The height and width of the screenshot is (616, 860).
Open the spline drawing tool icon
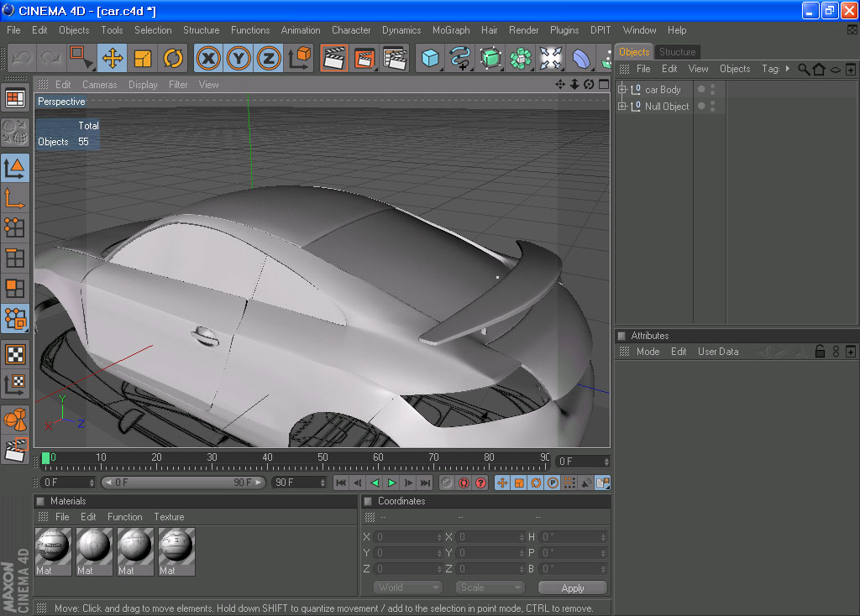pos(460,58)
